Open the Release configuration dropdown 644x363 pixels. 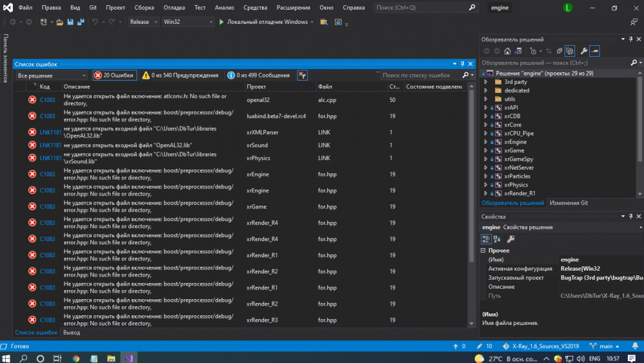[x=143, y=22]
